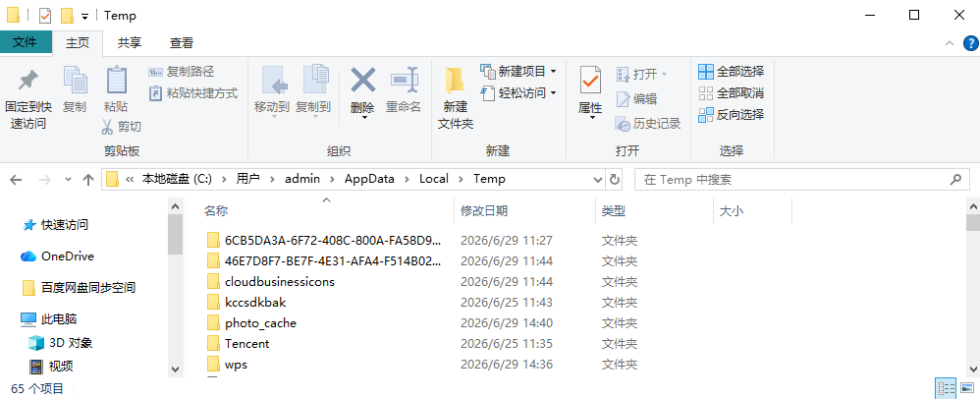Click 本地磁盘 (C:) in address path

[x=177, y=179]
